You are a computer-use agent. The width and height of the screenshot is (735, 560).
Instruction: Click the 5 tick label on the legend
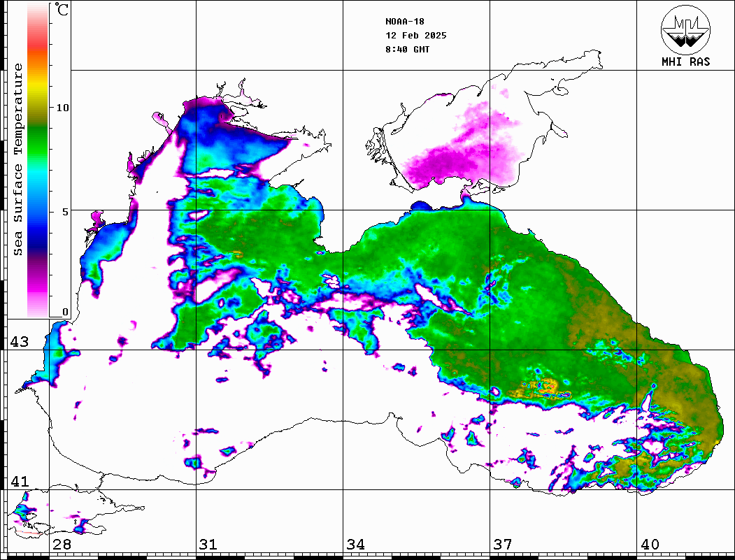(65, 212)
